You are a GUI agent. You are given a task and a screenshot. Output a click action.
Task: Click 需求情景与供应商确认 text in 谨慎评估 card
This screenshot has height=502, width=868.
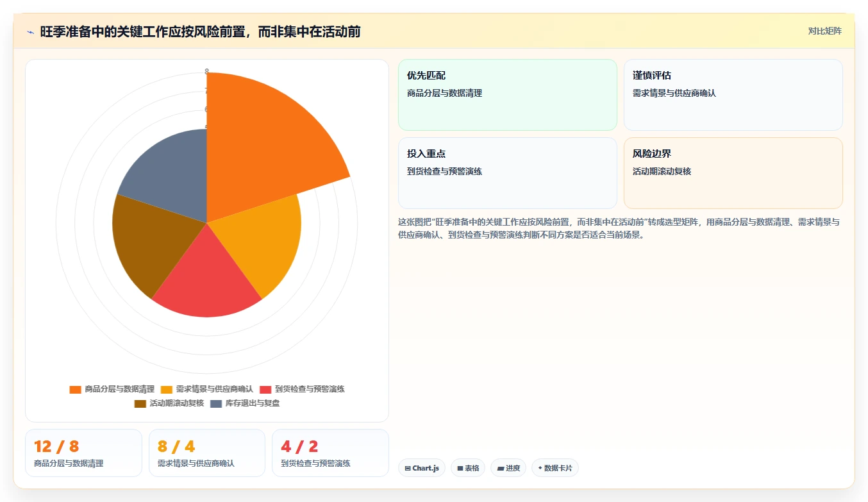(674, 93)
